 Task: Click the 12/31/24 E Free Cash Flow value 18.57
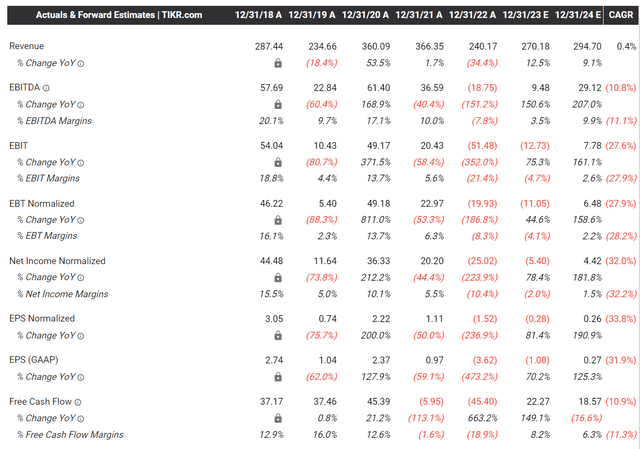pos(590,402)
